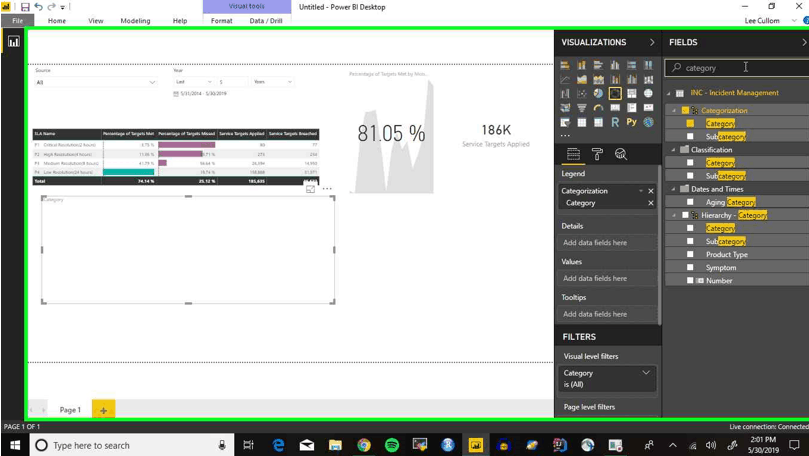This screenshot has width=809, height=456.
Task: Click the Values 'Add data fields here' well
Action: coord(607,278)
